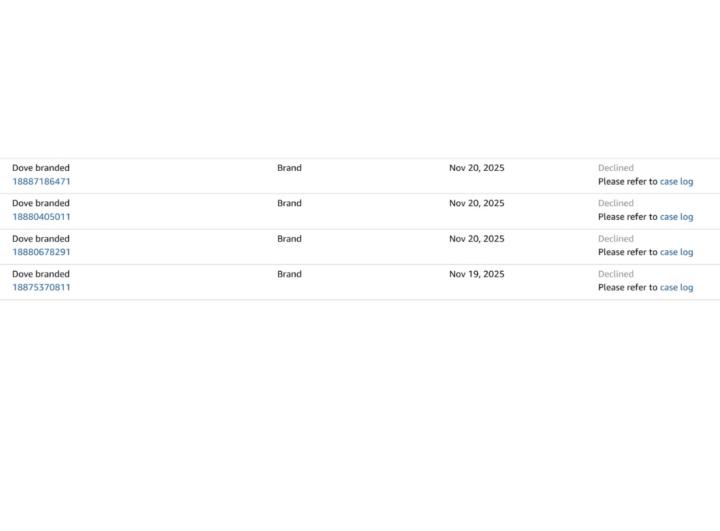The width and height of the screenshot is (720, 531).
Task: Click Declined status in case 18887186471's row
Action: [x=616, y=168]
